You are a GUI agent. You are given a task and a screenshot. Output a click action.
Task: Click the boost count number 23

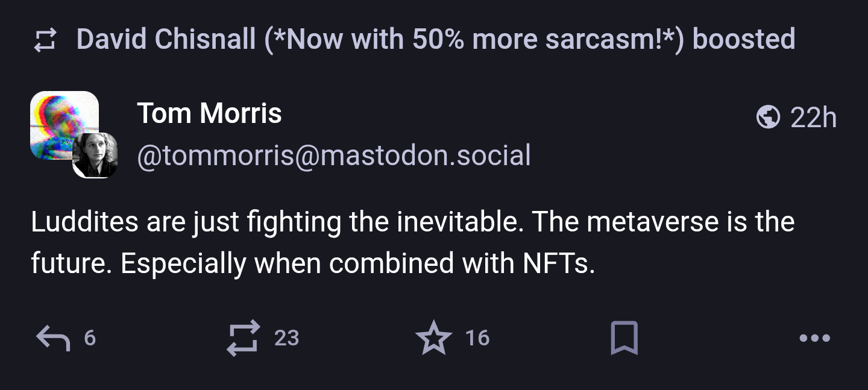tap(286, 338)
